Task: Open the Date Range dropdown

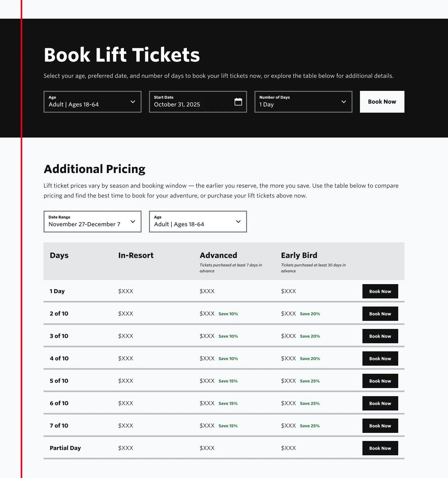Action: point(92,222)
